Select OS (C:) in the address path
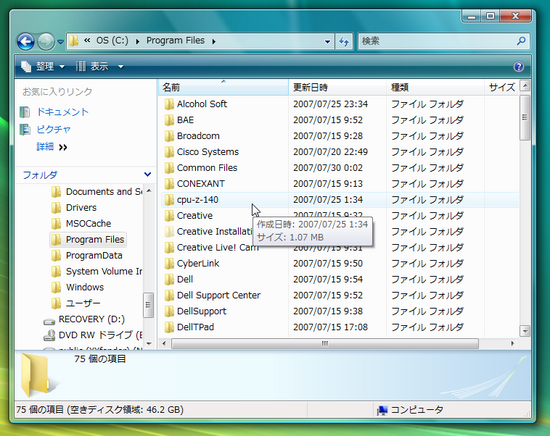Screen dimensions: 550x436 coord(112,41)
